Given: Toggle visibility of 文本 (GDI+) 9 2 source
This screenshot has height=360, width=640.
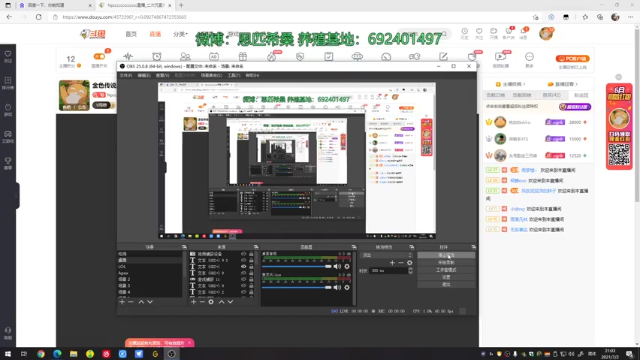Looking at the screenshot, I should (244, 260).
